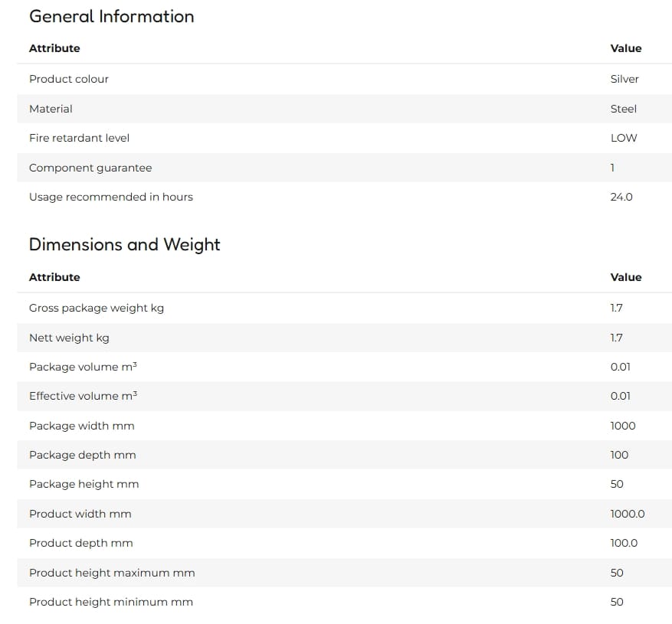Select the Package volume m³ label
Image resolution: width=672 pixels, height=624 pixels.
(x=84, y=367)
